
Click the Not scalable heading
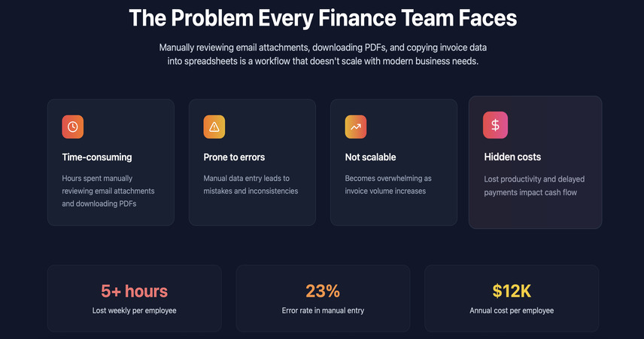370,157
